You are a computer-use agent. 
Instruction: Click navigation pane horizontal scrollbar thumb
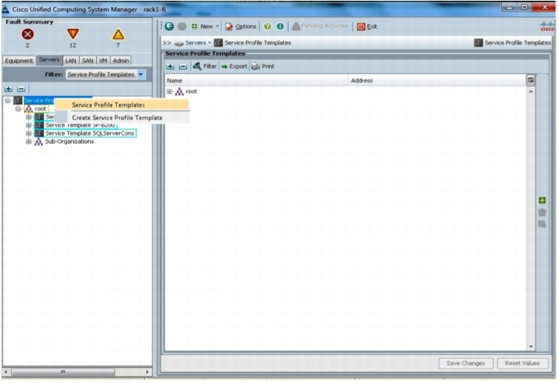click(63, 372)
